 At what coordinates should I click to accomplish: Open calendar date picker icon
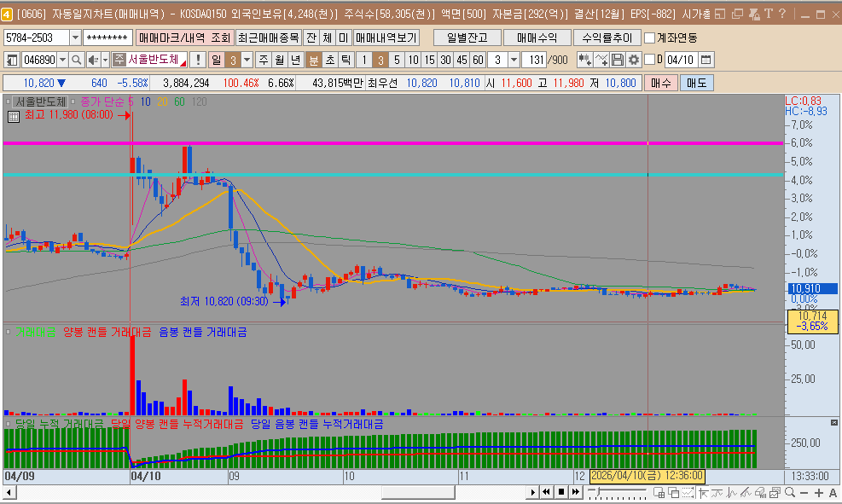pyautogui.click(x=706, y=60)
